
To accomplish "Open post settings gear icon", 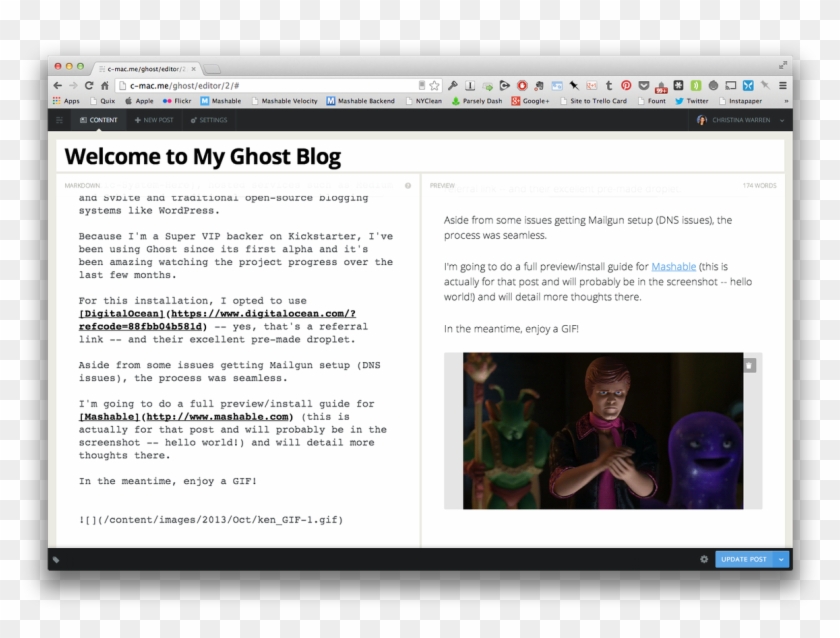I will point(704,559).
